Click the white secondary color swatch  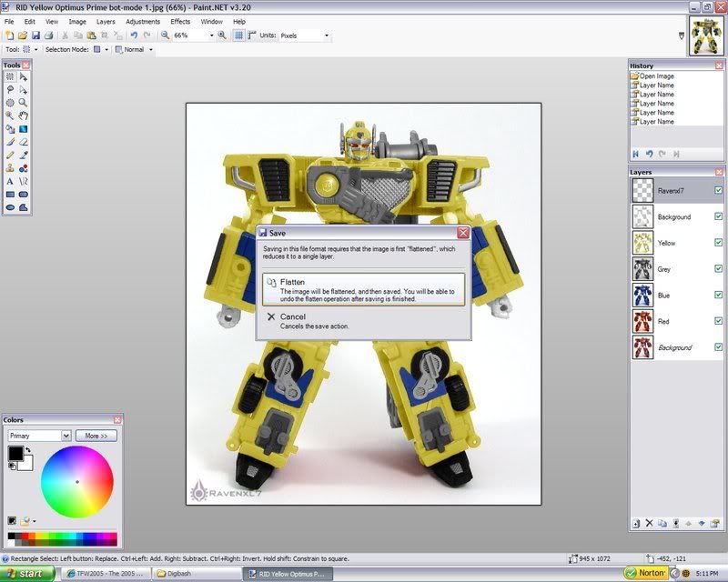tap(27, 466)
